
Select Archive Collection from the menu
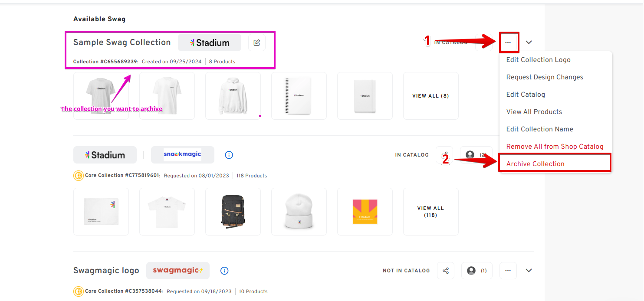click(535, 164)
